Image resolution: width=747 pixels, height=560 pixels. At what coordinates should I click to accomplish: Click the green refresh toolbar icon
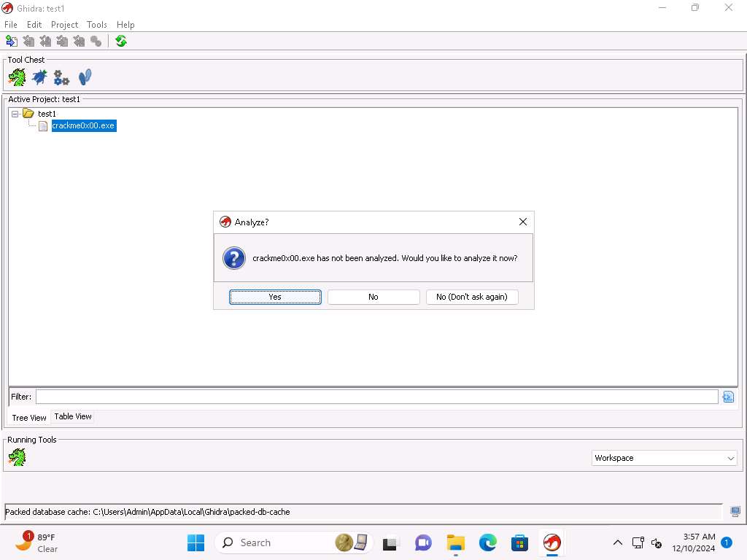[x=121, y=42]
